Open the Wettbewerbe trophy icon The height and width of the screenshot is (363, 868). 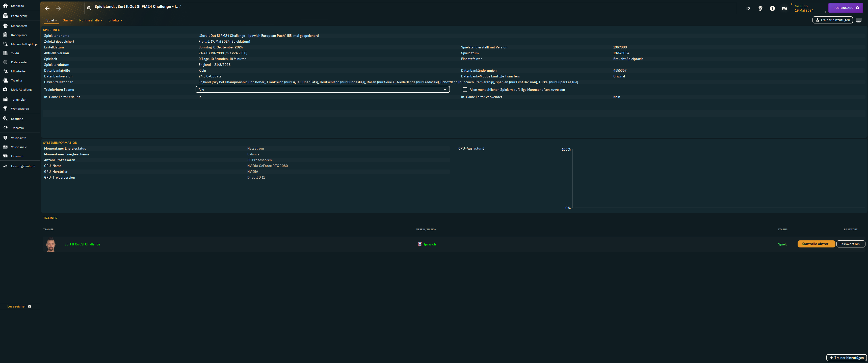(x=5, y=109)
